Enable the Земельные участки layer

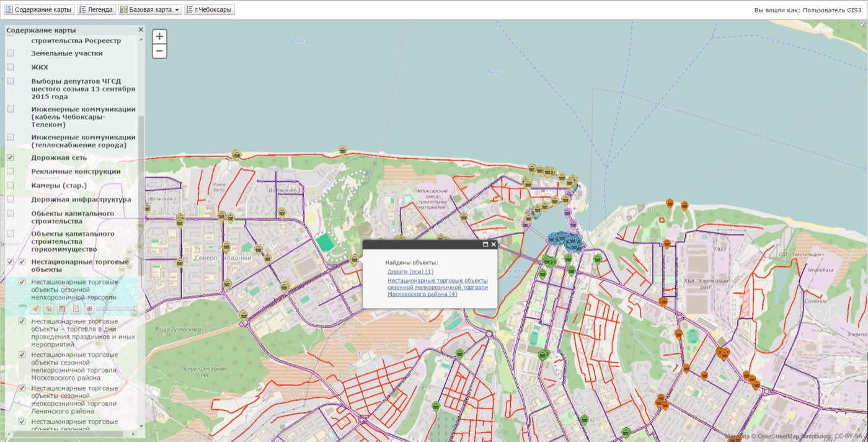[x=10, y=53]
